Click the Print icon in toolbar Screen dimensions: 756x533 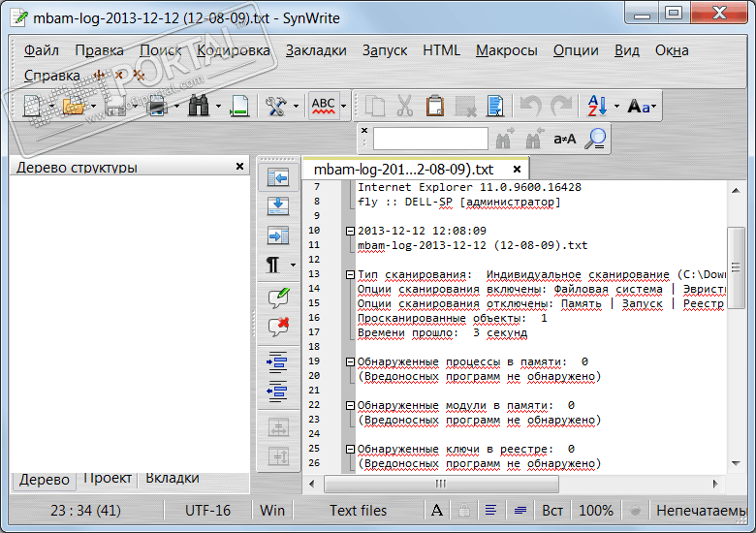tap(157, 106)
